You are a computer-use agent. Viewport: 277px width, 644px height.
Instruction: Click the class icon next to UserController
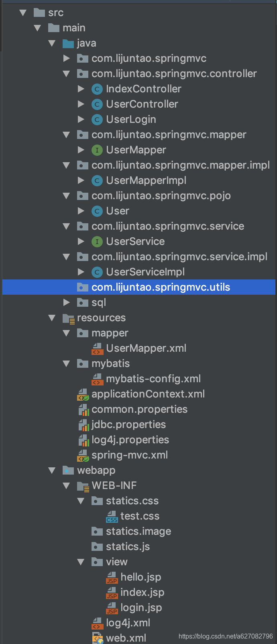(x=97, y=104)
